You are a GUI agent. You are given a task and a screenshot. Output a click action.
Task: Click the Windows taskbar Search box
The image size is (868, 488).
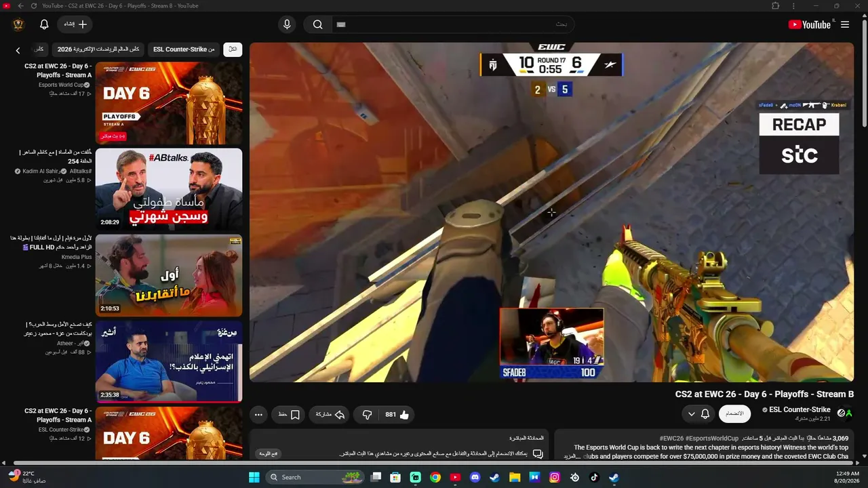click(x=315, y=477)
